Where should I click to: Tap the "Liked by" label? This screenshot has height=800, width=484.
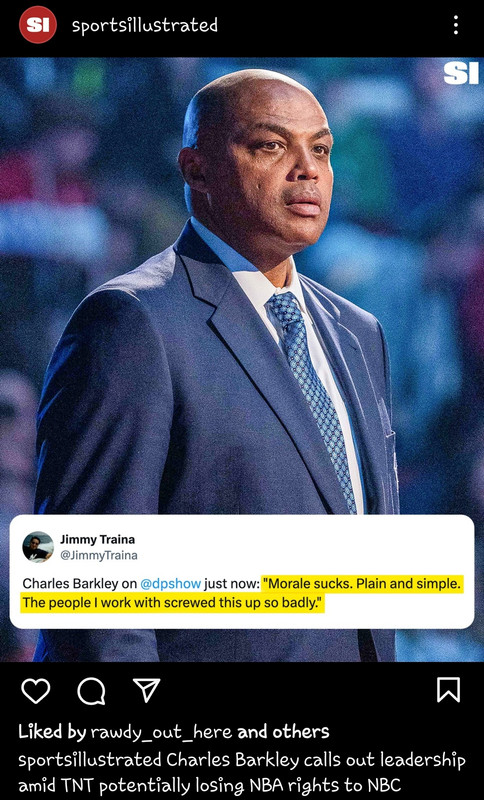52,733
